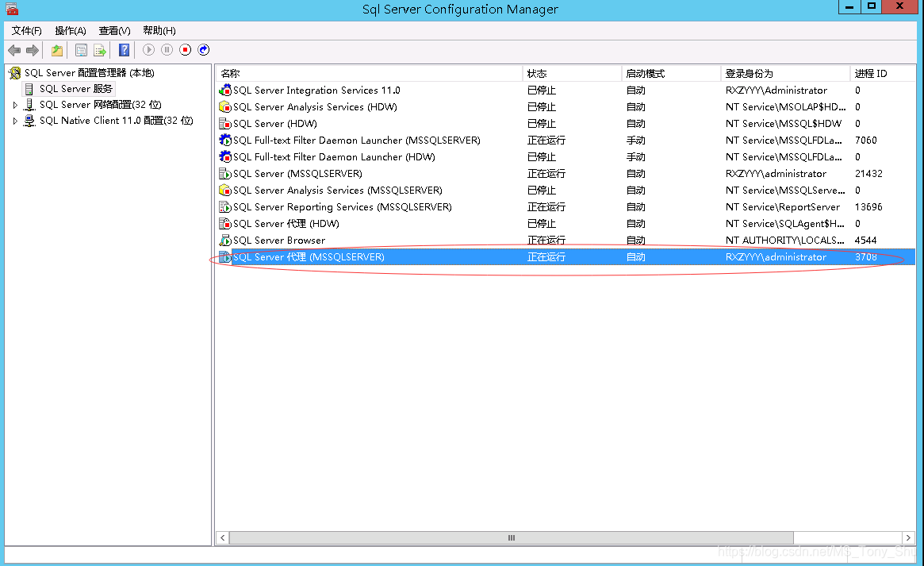Sort by the 名称 column header
Viewport: 924px width, 566px height.
click(369, 73)
